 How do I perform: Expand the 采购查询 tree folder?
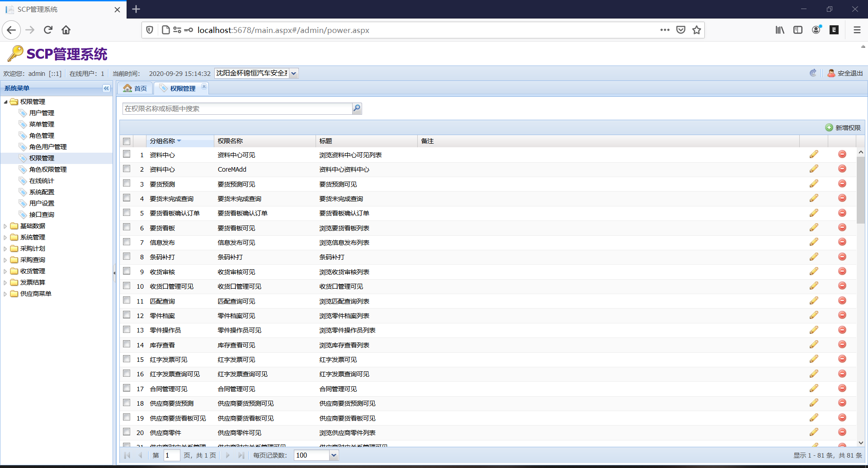[x=5, y=260]
